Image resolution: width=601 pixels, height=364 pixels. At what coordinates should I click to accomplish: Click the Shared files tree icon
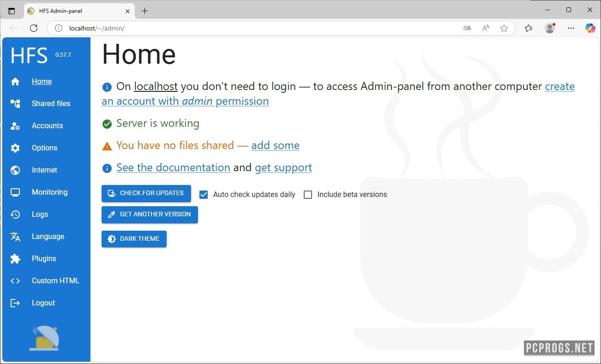pyautogui.click(x=15, y=104)
